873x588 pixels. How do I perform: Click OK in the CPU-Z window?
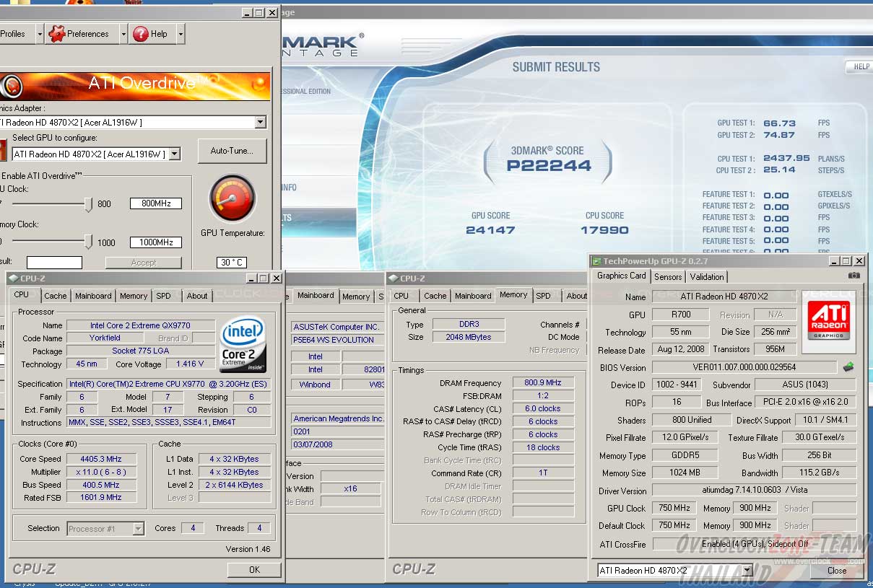[254, 569]
